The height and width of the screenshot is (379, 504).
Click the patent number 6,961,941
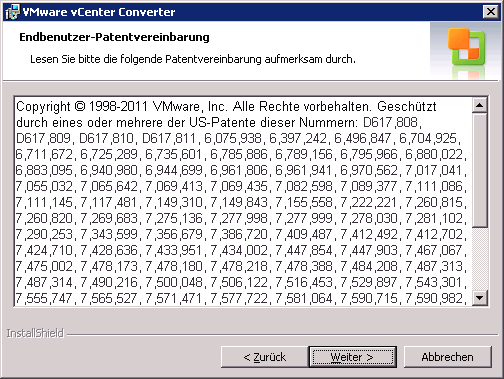[304, 170]
